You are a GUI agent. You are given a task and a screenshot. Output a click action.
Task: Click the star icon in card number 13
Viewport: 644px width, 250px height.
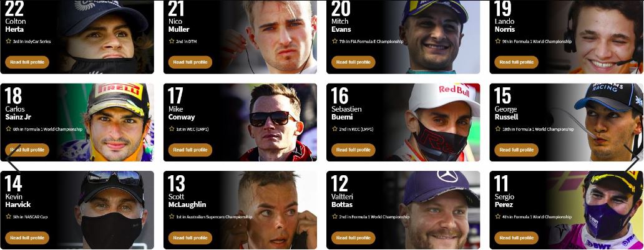(172, 216)
